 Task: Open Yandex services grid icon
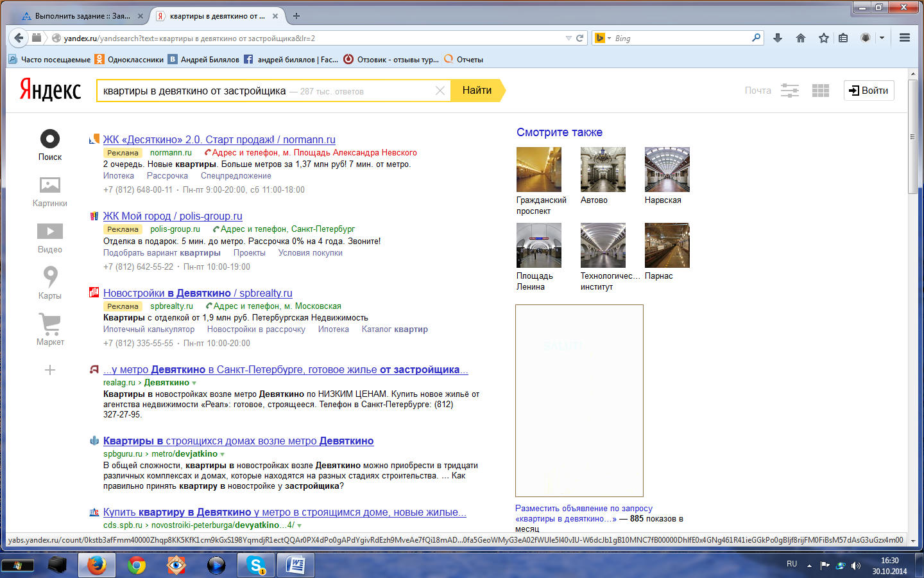pos(821,91)
